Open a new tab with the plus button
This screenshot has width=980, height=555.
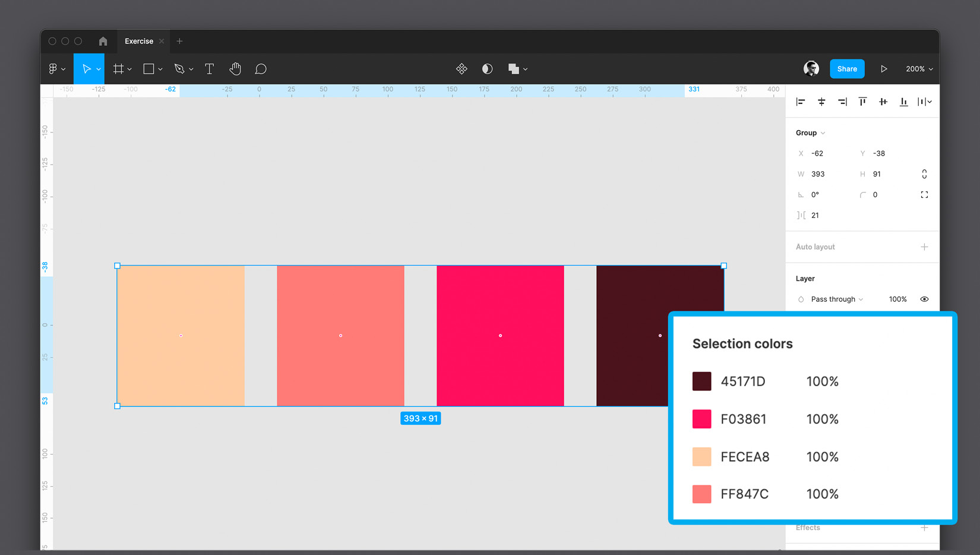(180, 41)
